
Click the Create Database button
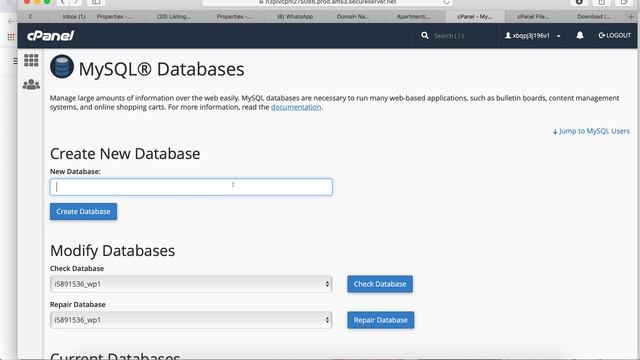point(83,211)
